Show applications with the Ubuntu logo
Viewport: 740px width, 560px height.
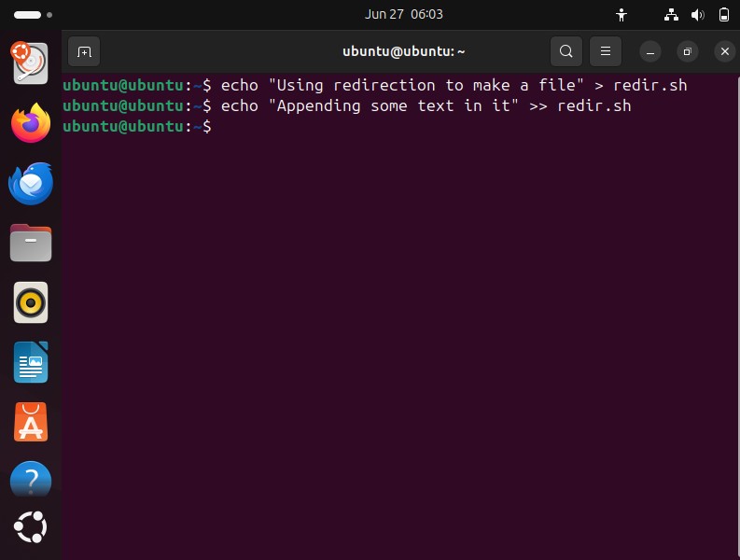[31, 527]
